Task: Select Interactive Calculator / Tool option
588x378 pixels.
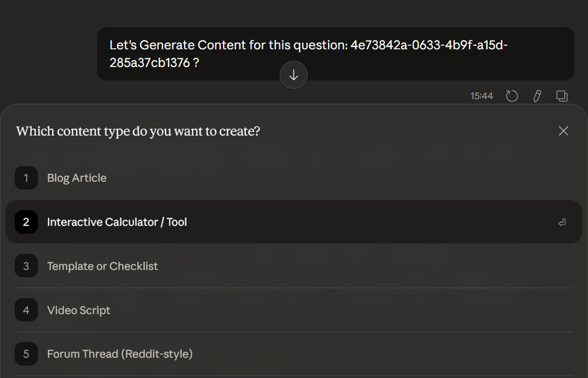Action: click(x=117, y=222)
